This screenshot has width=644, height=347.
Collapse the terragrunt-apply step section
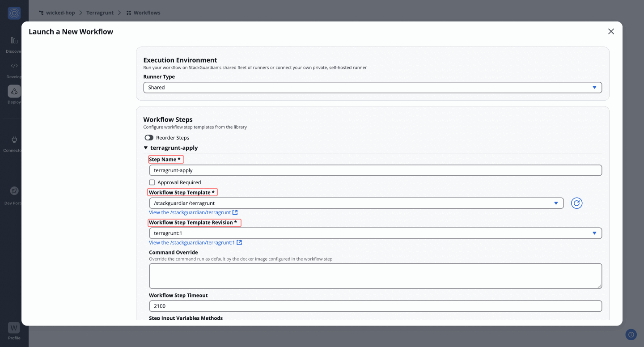tap(146, 148)
